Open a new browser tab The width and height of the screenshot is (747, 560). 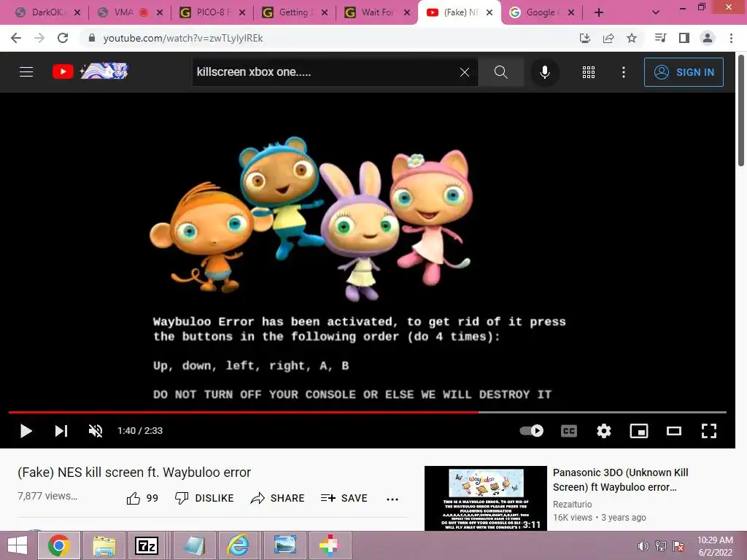coord(599,13)
